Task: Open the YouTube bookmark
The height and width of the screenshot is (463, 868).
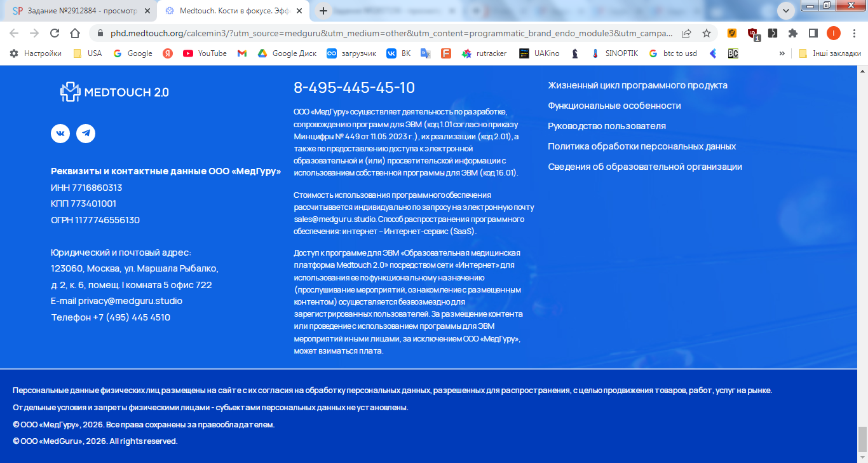Action: [205, 53]
